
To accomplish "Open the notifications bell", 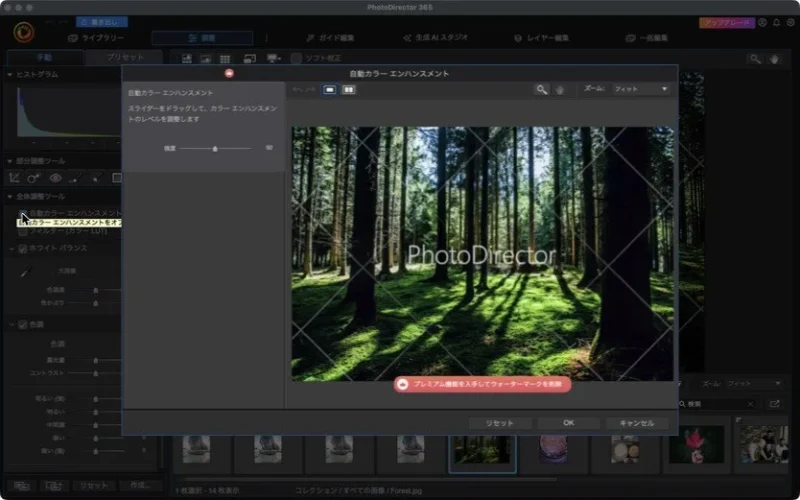I will click(x=777, y=22).
